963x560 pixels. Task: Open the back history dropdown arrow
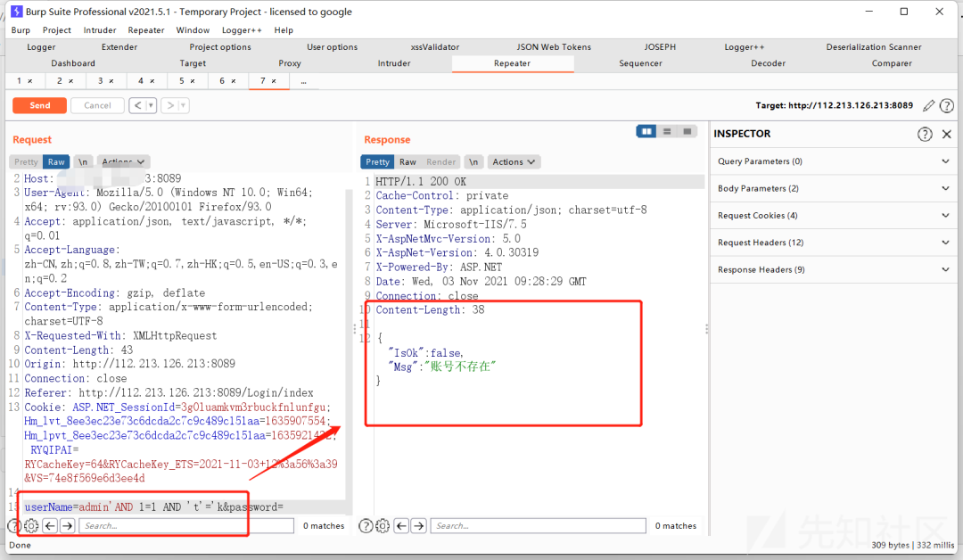click(x=151, y=105)
